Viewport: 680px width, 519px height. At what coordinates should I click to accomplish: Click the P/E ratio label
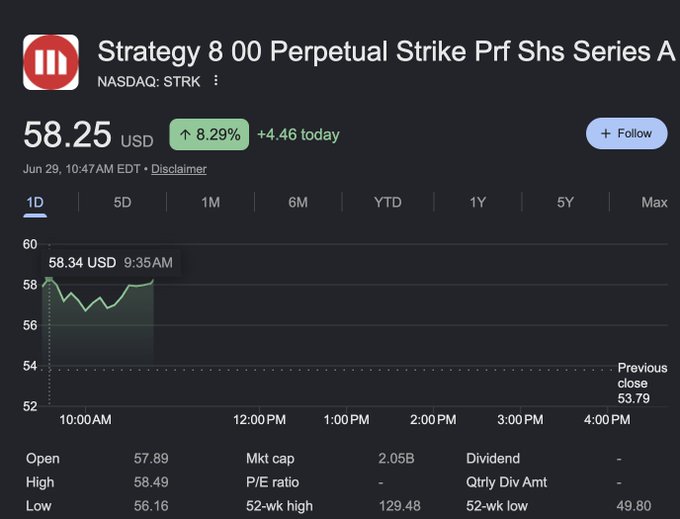tap(272, 482)
